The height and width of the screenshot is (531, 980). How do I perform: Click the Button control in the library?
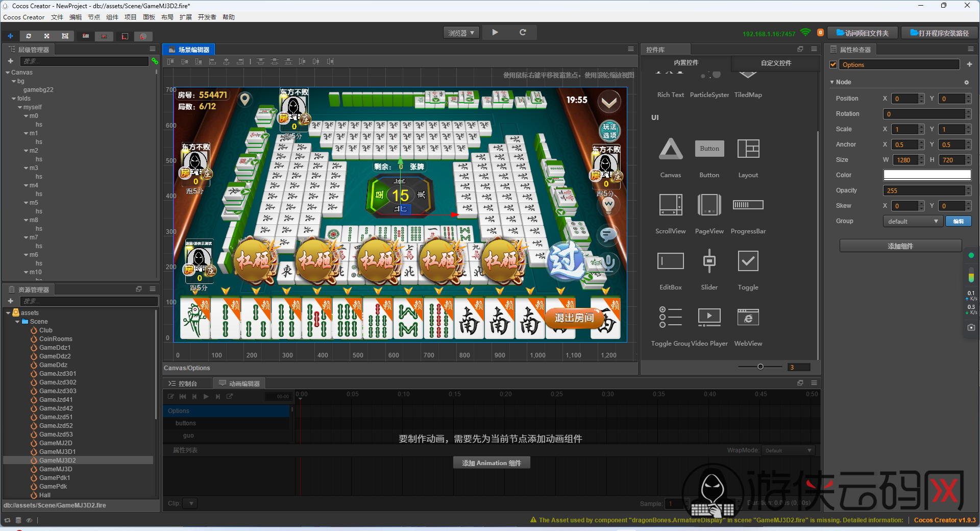coord(709,149)
